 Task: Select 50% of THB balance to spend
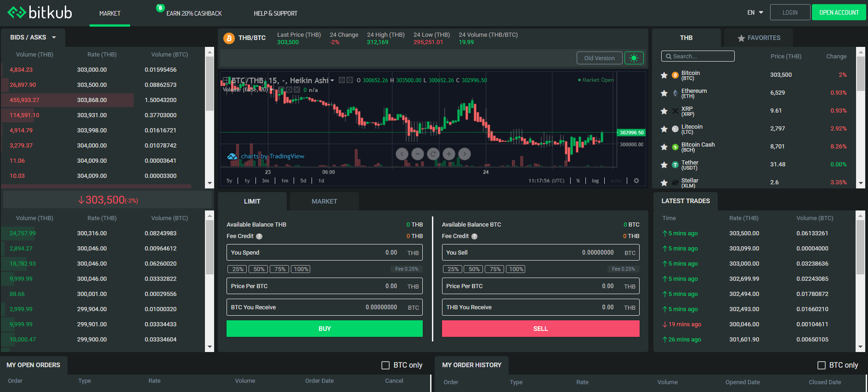point(259,269)
